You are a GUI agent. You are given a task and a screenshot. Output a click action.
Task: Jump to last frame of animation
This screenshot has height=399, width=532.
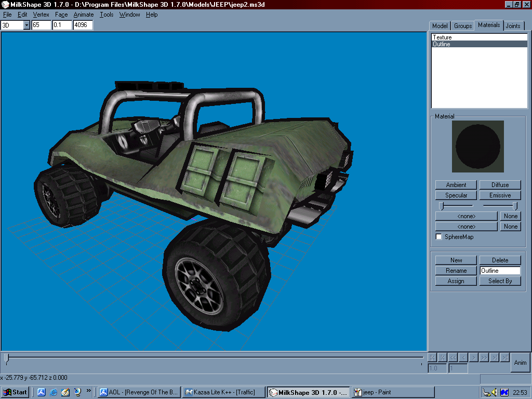(504, 357)
